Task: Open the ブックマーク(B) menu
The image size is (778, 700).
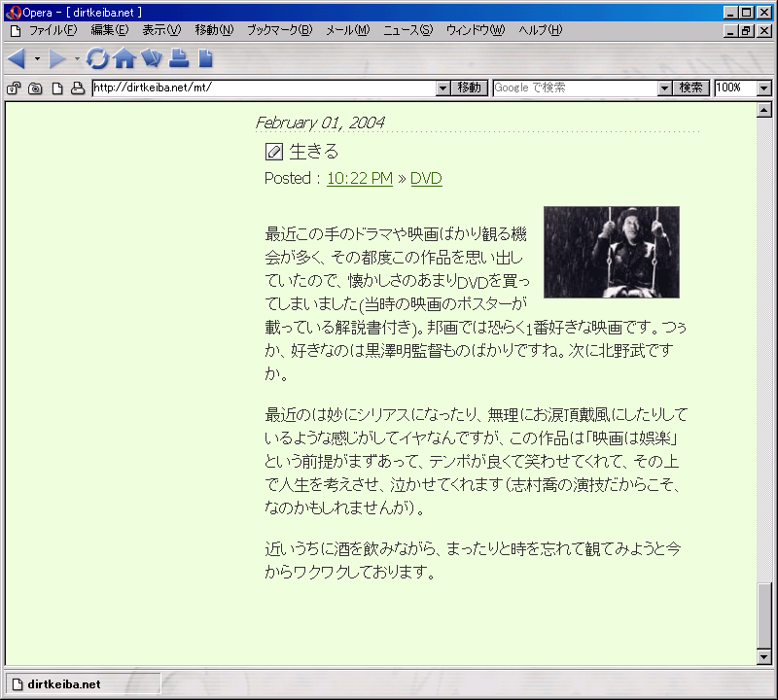Action: pyautogui.click(x=280, y=30)
